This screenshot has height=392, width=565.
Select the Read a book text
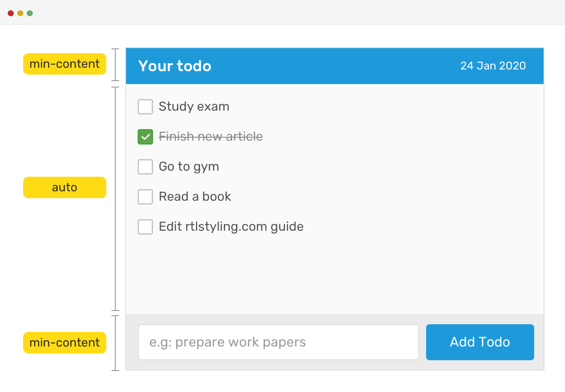[x=195, y=196]
